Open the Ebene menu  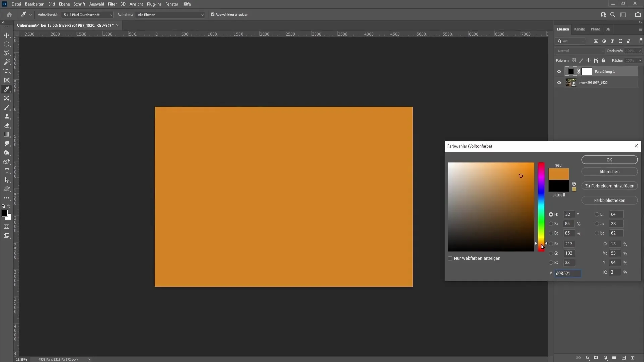pyautogui.click(x=63, y=4)
